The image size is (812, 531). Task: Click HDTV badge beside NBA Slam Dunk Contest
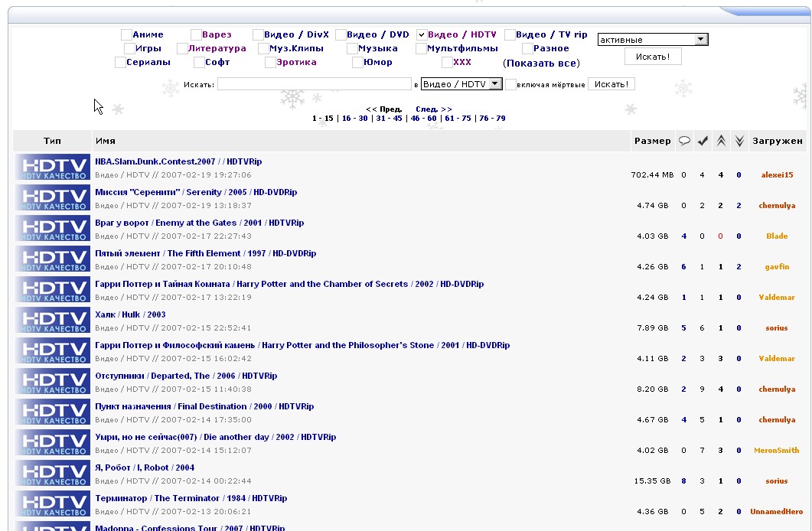tap(52, 167)
